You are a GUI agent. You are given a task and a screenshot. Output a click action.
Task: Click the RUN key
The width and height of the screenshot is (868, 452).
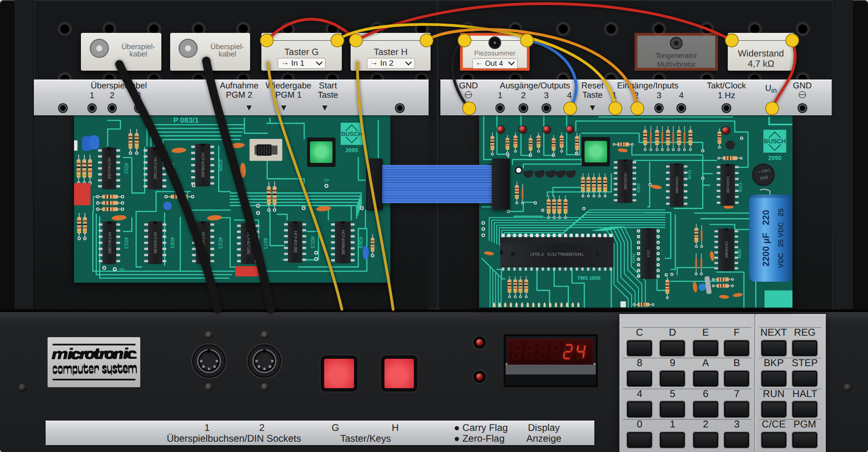click(x=773, y=409)
